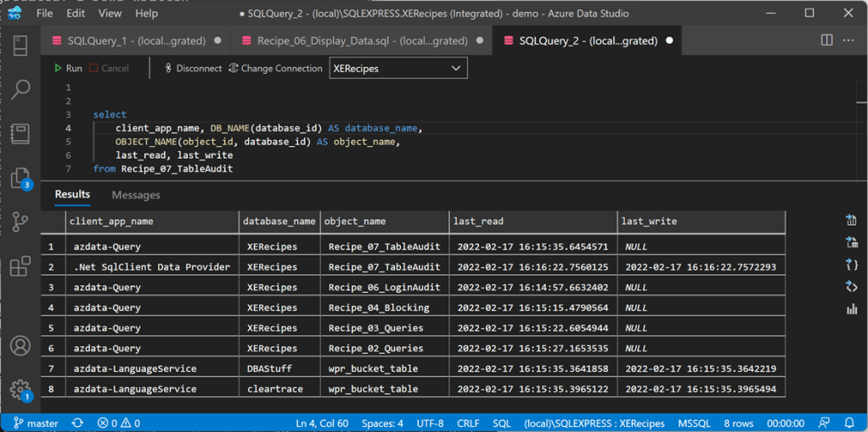Open the Extensions view icon
868x432 pixels.
20,266
